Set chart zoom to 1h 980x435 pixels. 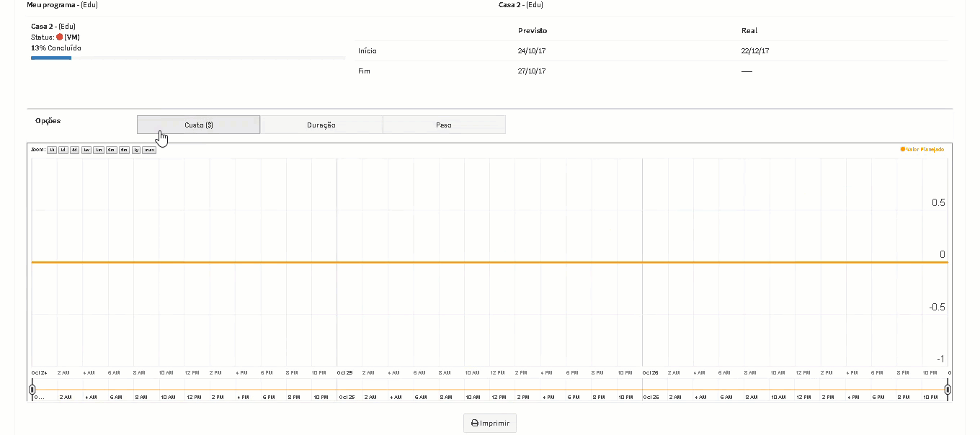pyautogui.click(x=52, y=150)
